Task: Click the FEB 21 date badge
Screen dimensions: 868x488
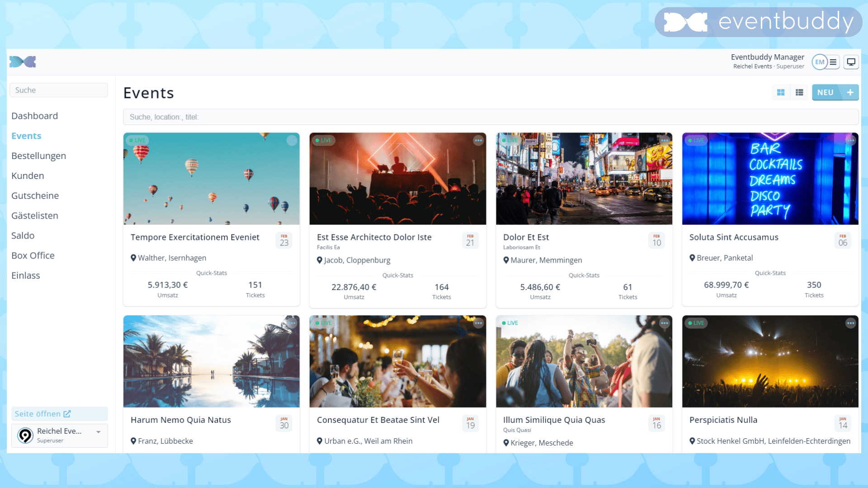Action: tap(470, 240)
